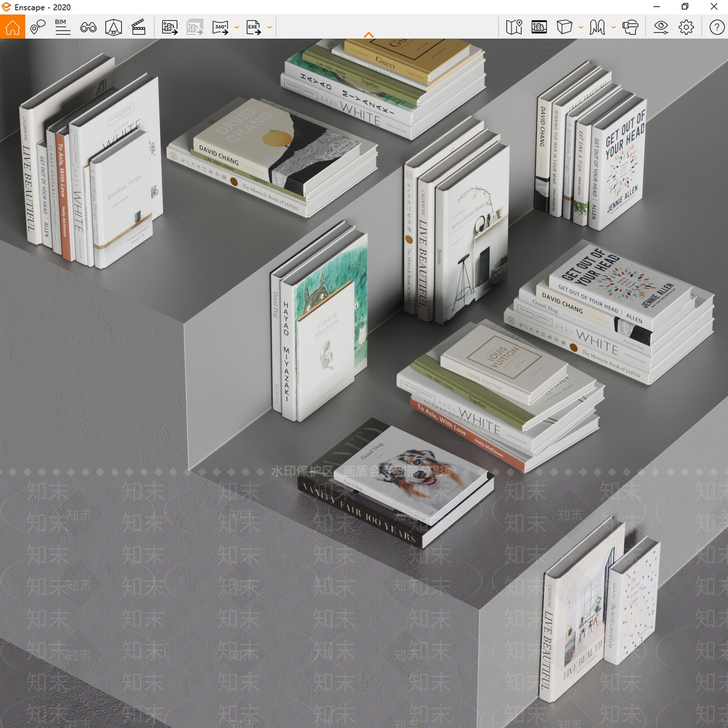Open the Collaborative Annotations pin icon
Image resolution: width=728 pixels, height=728 pixels.
point(38,27)
